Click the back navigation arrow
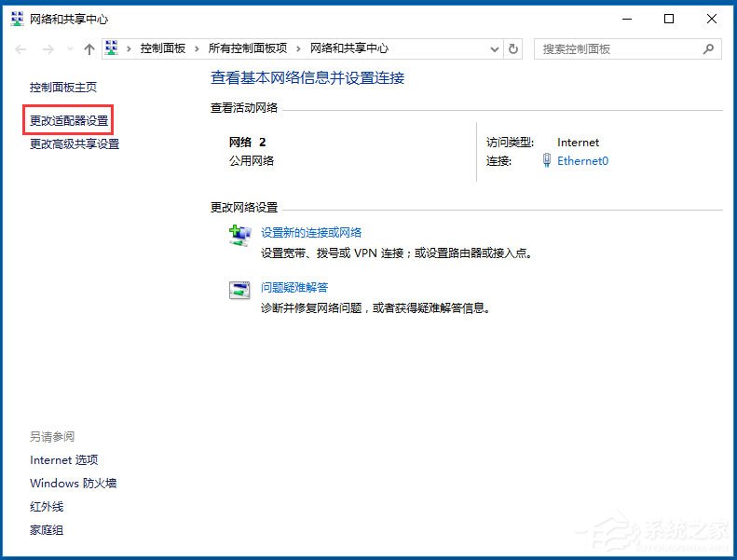This screenshot has height=560, width=737. (21, 49)
